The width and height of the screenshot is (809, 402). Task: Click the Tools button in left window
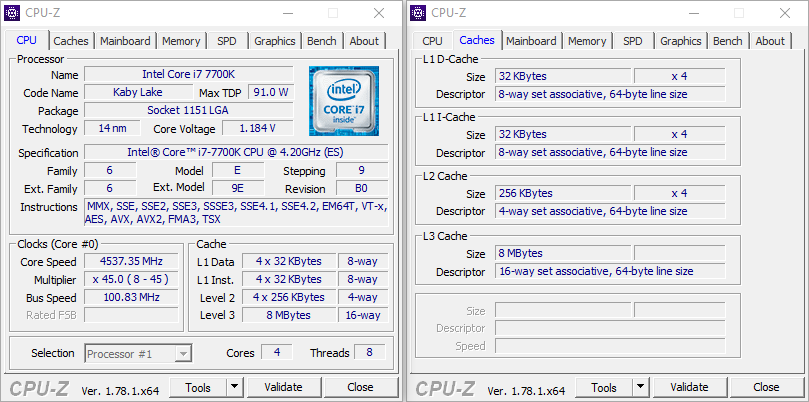pos(198,387)
